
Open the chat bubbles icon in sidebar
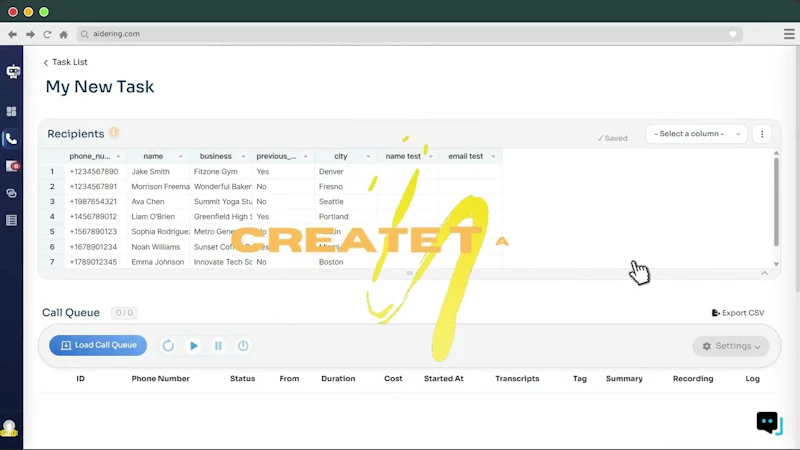(x=11, y=193)
